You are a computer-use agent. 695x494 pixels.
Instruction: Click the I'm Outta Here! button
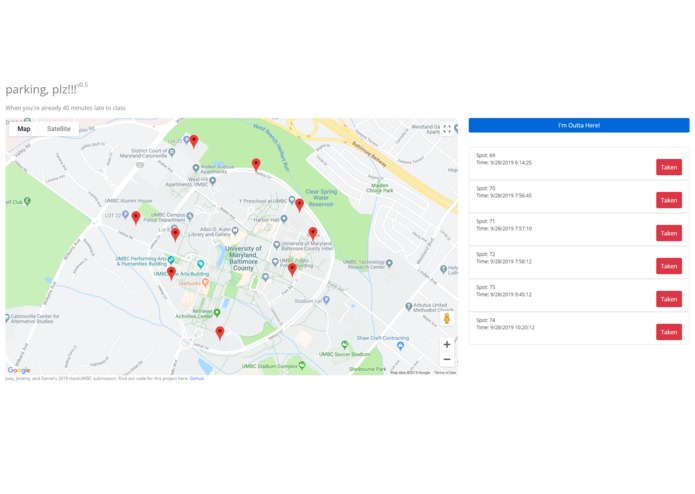pos(579,125)
